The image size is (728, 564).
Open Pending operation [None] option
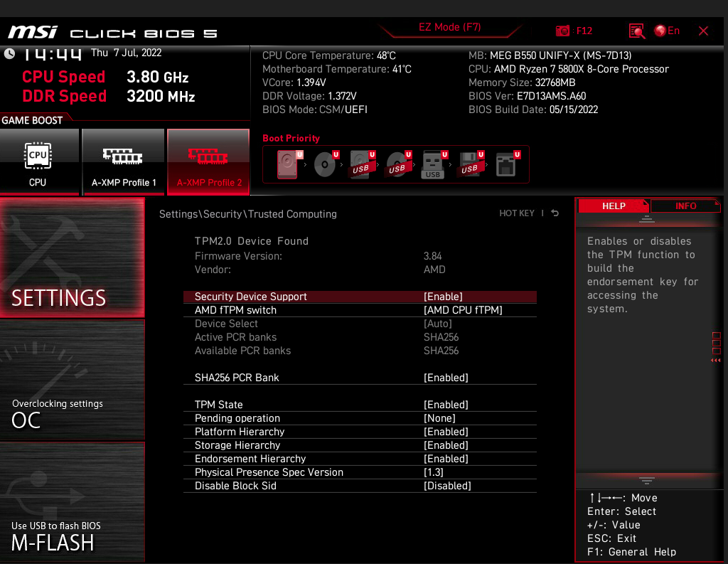tap(360, 417)
